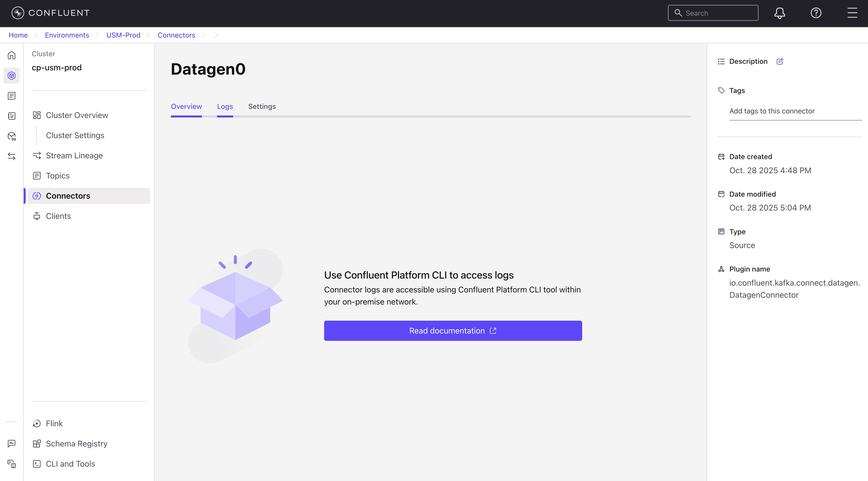Open Stream Lineage in the sidebar
This screenshot has height=481, width=868.
[x=74, y=156]
